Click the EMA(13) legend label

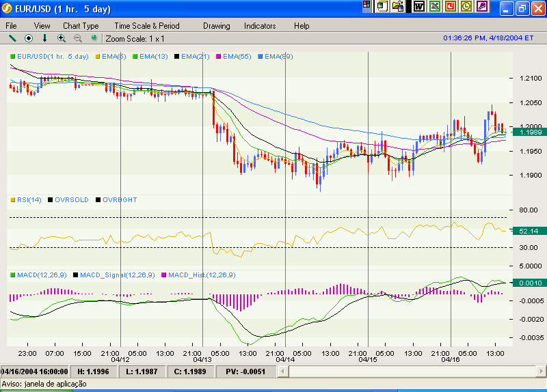pos(154,56)
